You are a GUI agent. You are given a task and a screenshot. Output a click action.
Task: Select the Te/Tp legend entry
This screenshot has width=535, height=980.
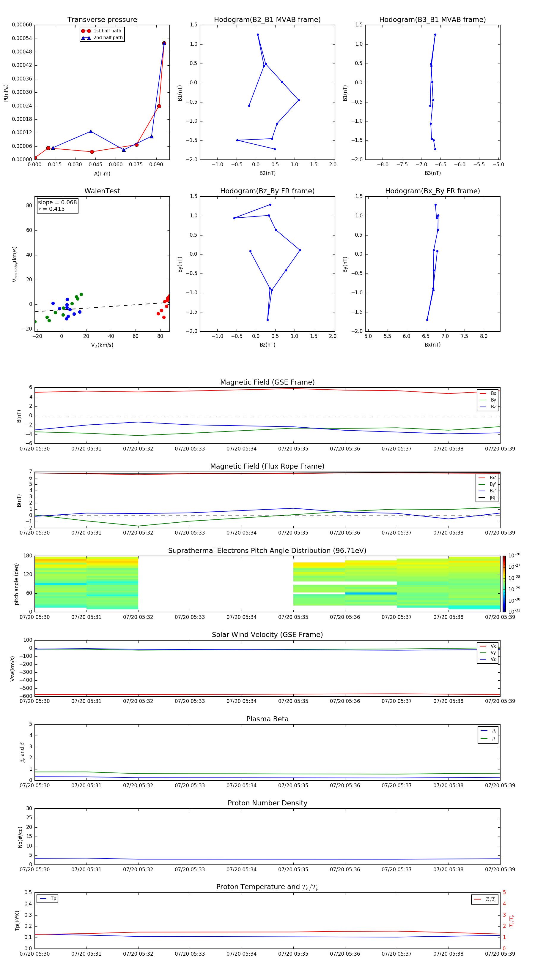485,899
